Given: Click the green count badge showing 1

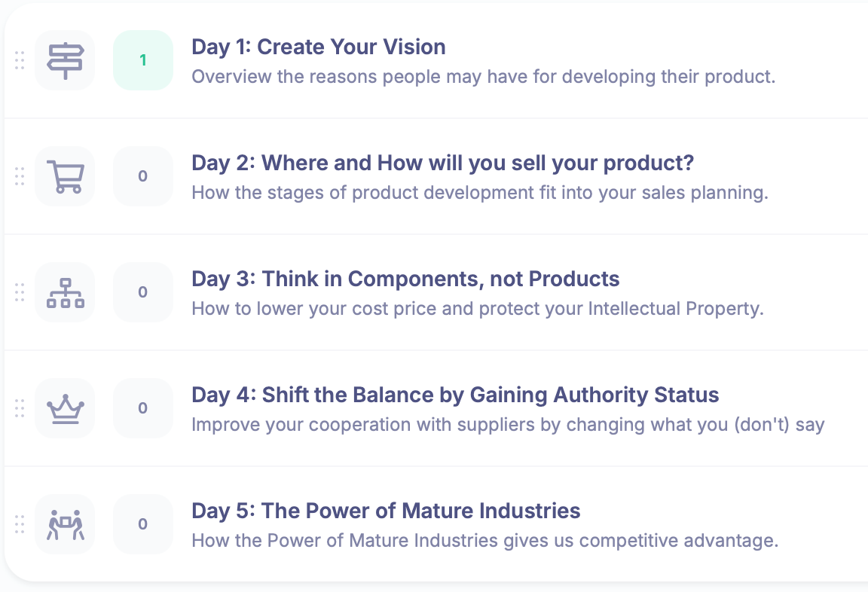Looking at the screenshot, I should tap(143, 60).
